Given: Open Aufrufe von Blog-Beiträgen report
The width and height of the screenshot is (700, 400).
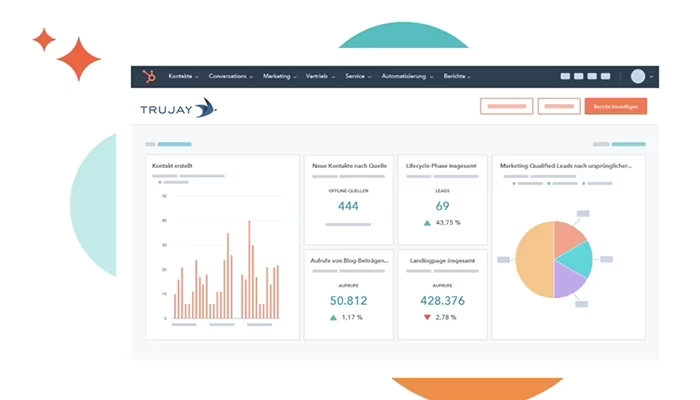Looking at the screenshot, I should (349, 261).
